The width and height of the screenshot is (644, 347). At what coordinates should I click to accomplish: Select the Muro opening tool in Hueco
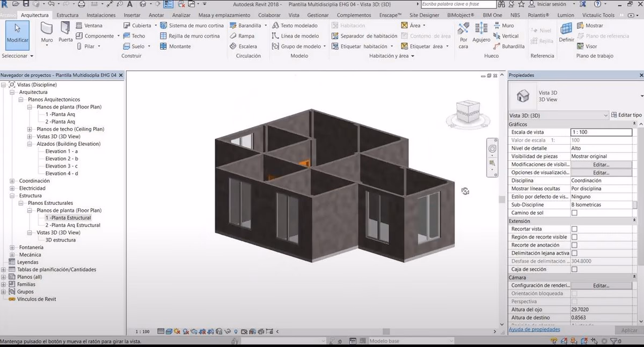click(503, 25)
